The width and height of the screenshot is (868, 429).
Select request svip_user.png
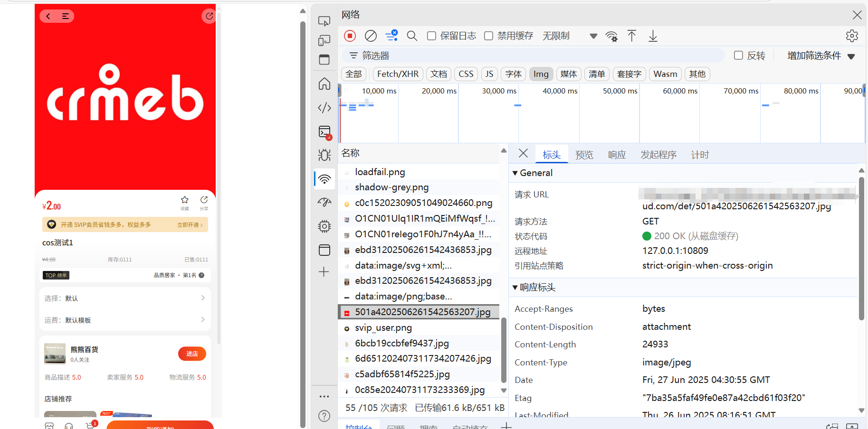pos(419,327)
